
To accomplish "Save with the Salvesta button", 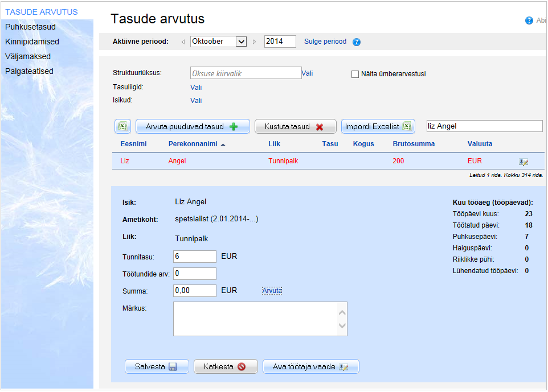I will [x=156, y=366].
